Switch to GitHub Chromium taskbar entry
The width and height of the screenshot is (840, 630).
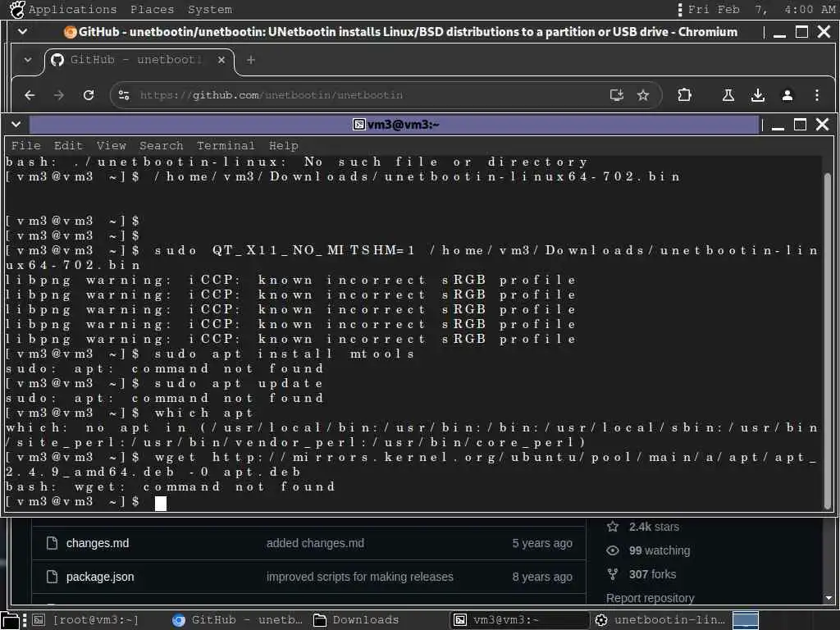click(237, 620)
